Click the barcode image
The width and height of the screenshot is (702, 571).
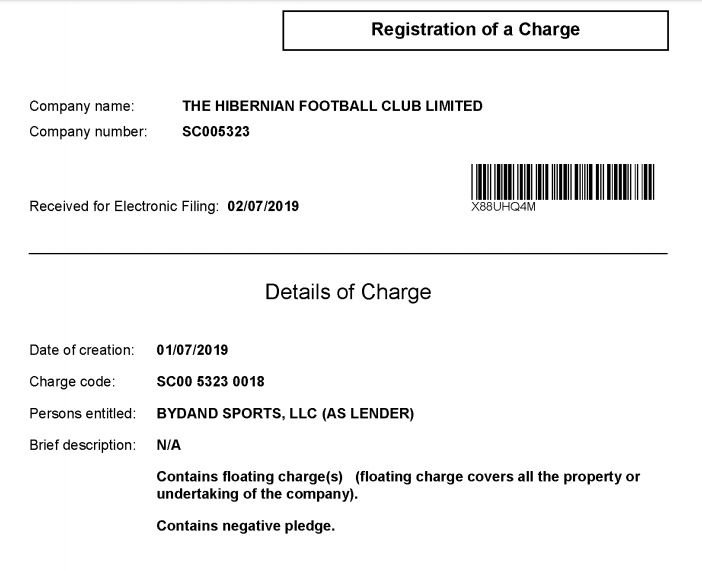563,182
